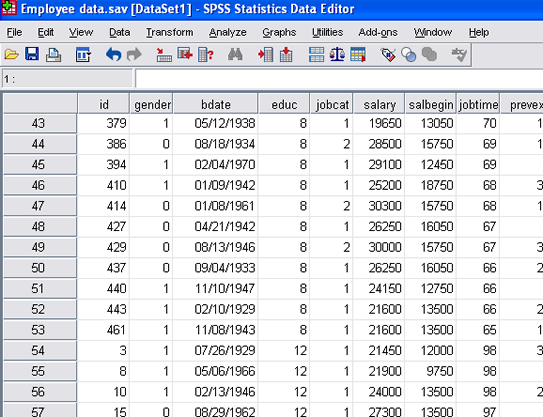Select the gender column header
Image resolution: width=543 pixels, height=417 pixels.
tap(151, 104)
